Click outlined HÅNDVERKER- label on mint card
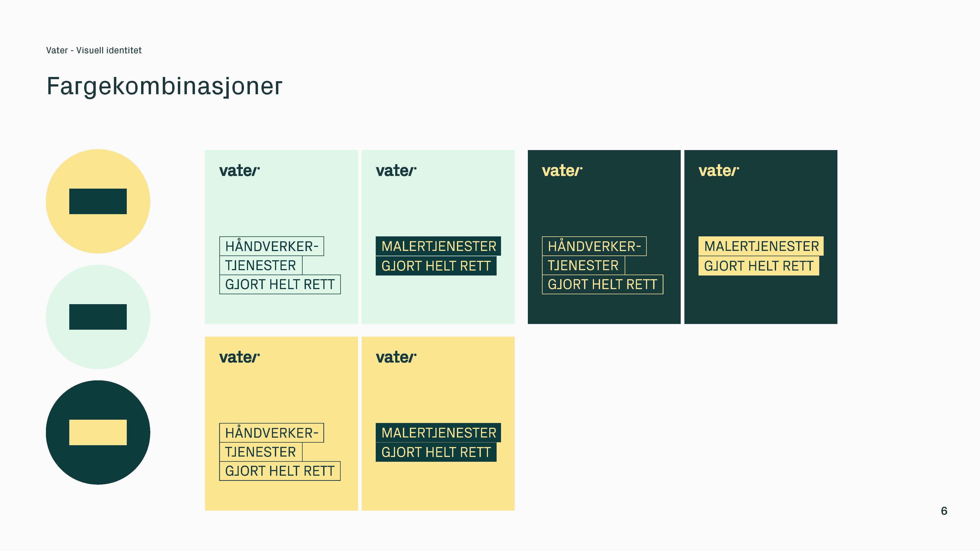980x551 pixels. tap(272, 246)
